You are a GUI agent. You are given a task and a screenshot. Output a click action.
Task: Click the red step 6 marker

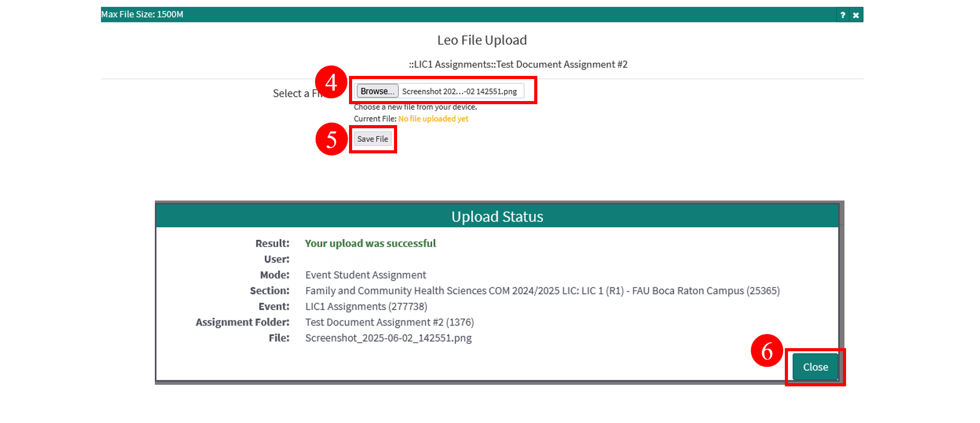pos(767,351)
